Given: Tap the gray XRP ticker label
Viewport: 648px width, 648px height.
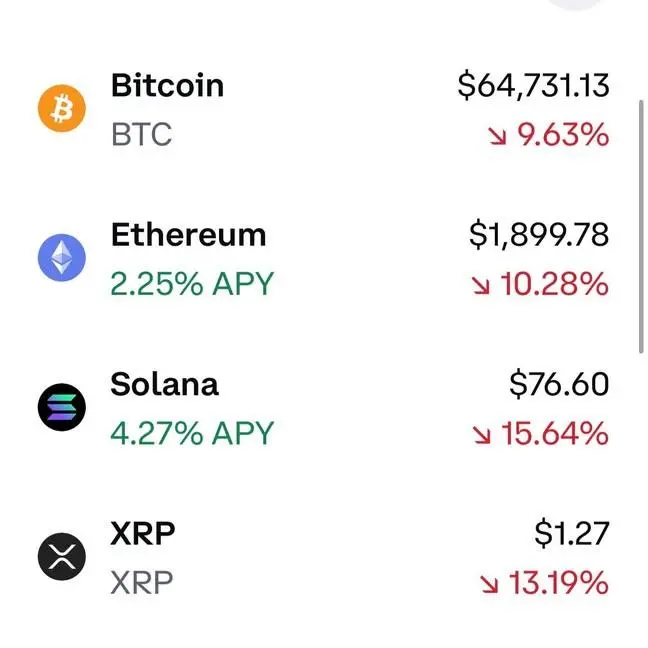Looking at the screenshot, I should [142, 582].
